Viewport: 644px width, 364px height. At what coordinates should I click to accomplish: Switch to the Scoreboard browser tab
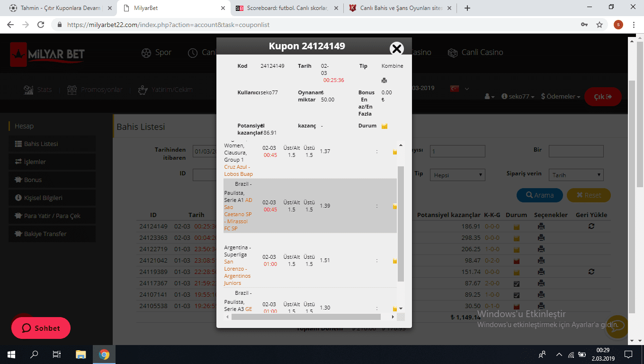287,8
